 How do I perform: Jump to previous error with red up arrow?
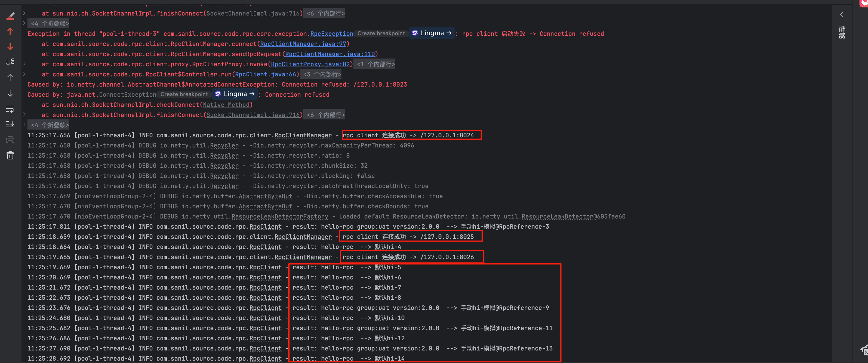click(10, 31)
